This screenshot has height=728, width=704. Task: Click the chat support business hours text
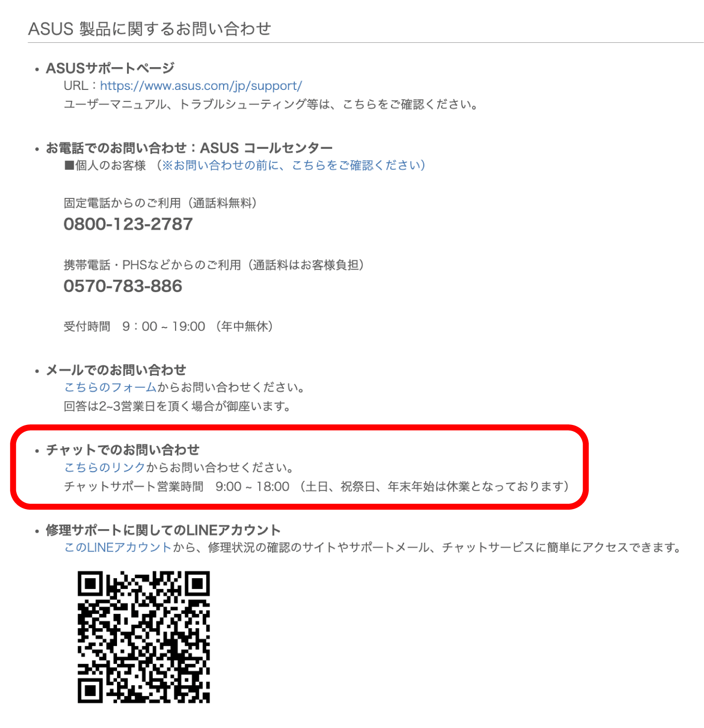pos(316,486)
